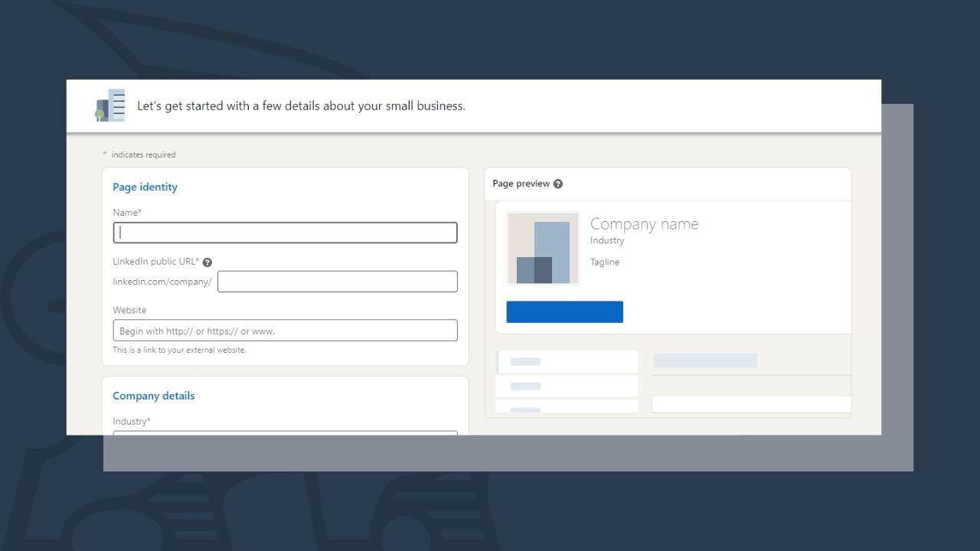Click the 'indicates required' note
Viewport: 980px width, 551px height.
tap(143, 155)
